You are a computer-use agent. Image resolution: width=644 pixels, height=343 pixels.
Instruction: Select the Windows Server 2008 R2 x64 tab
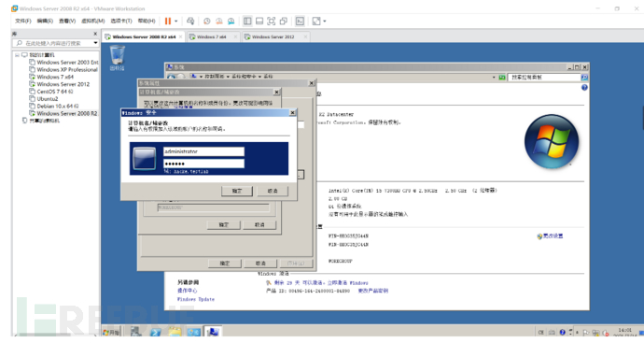click(x=144, y=36)
